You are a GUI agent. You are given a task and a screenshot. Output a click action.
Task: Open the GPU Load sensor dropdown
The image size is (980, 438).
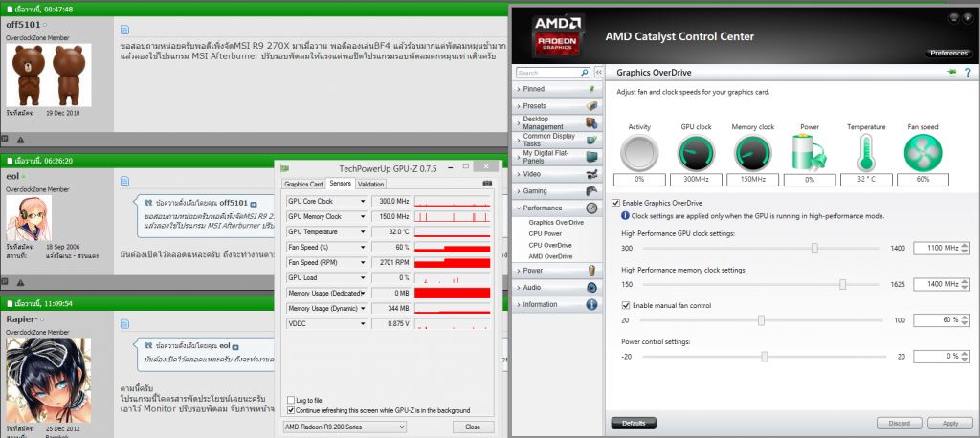point(363,278)
